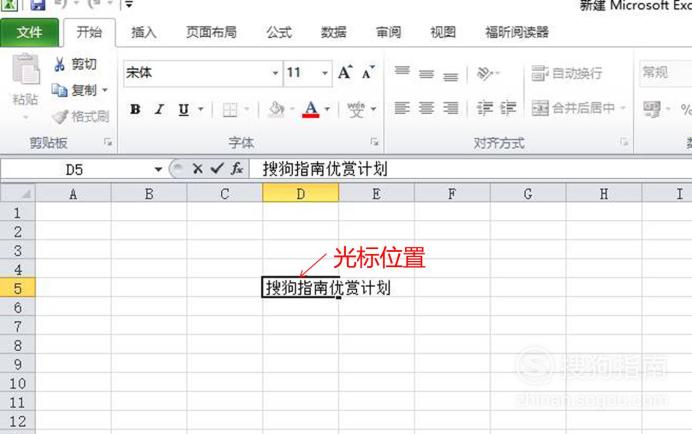Open alignment group dialog launcher
The height and width of the screenshot is (434, 692).
point(624,142)
